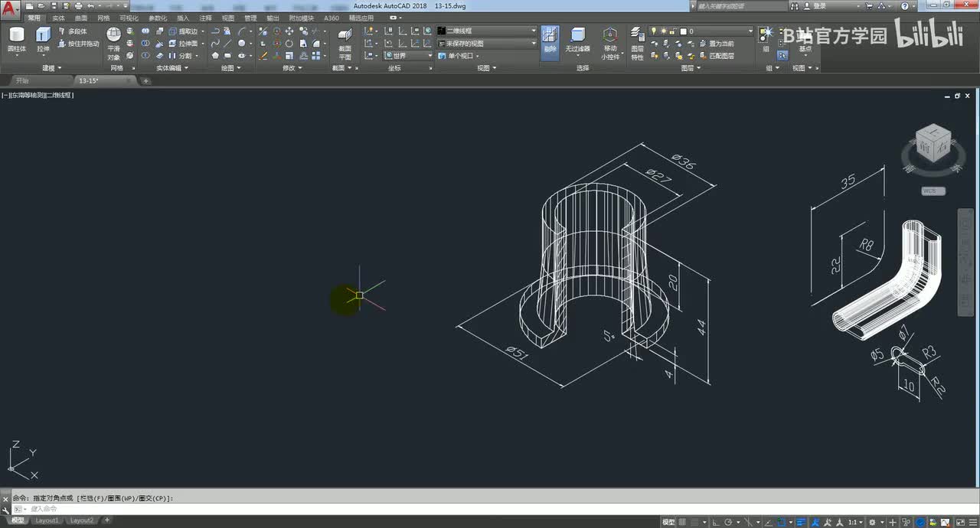
Task: Choose the 多段体 polysolid tool
Action: (x=73, y=31)
